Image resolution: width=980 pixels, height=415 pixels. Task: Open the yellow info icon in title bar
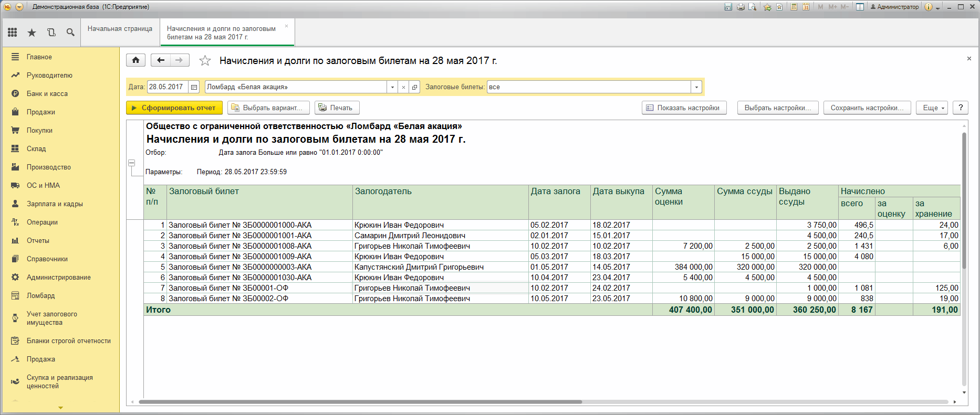coord(929,7)
